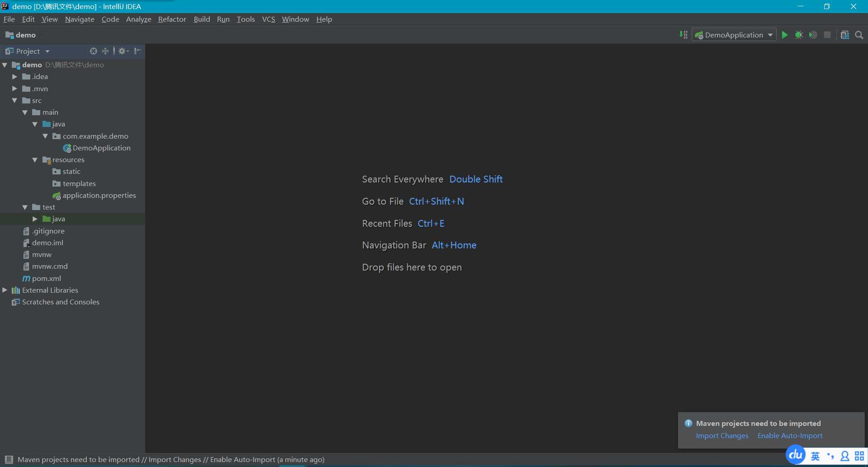Click the Maven status bar message
The height and width of the screenshot is (467, 868).
pos(171,459)
